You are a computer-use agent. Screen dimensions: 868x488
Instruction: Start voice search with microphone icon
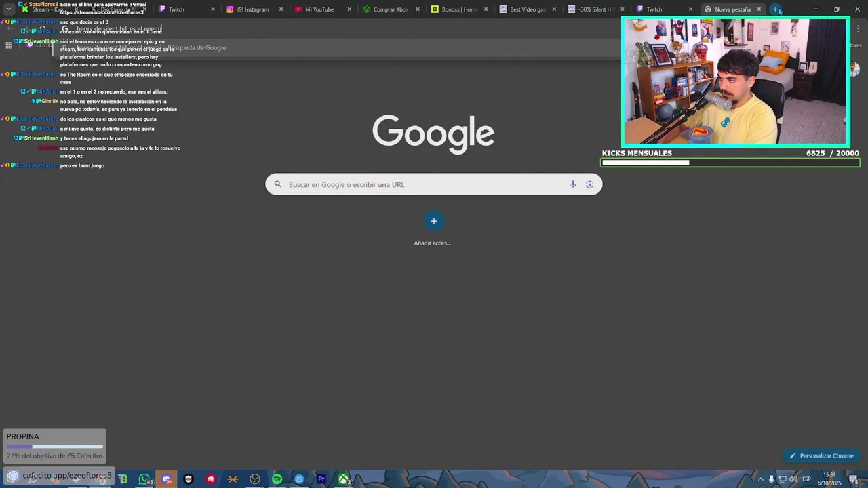tap(573, 184)
